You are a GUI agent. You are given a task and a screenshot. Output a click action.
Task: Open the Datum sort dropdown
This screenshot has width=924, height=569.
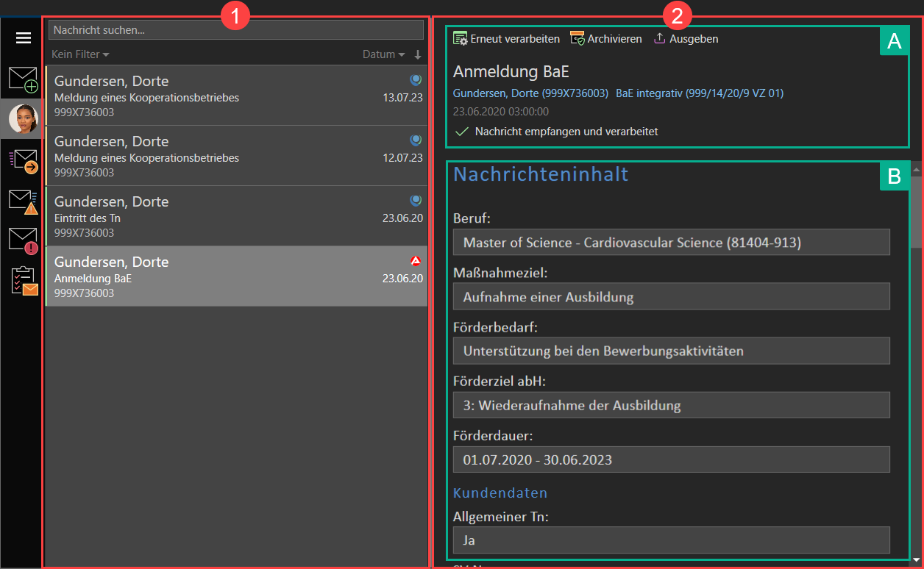tap(383, 54)
